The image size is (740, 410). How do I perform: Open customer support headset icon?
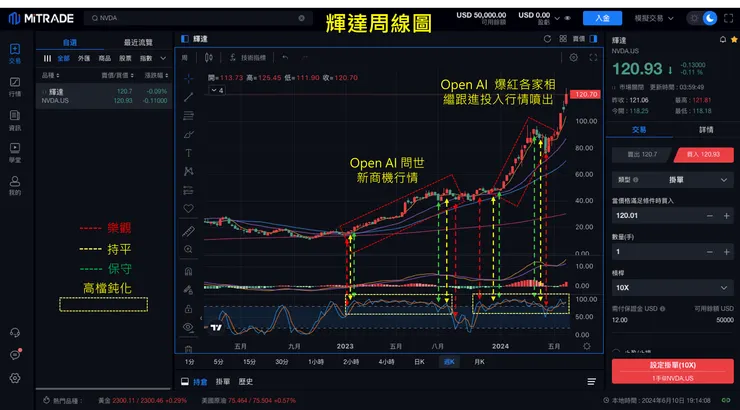point(15,333)
